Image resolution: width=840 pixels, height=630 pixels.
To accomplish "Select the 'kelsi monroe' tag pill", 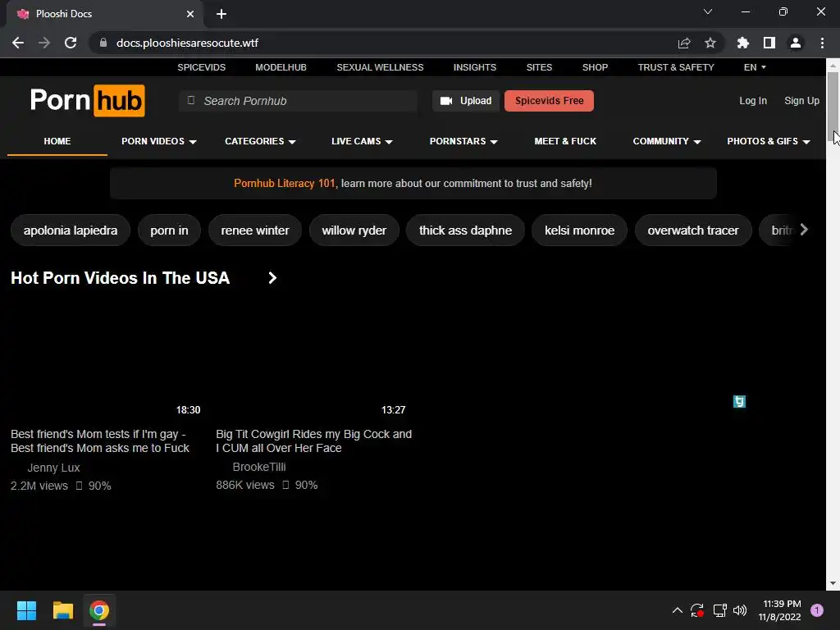I will (579, 231).
